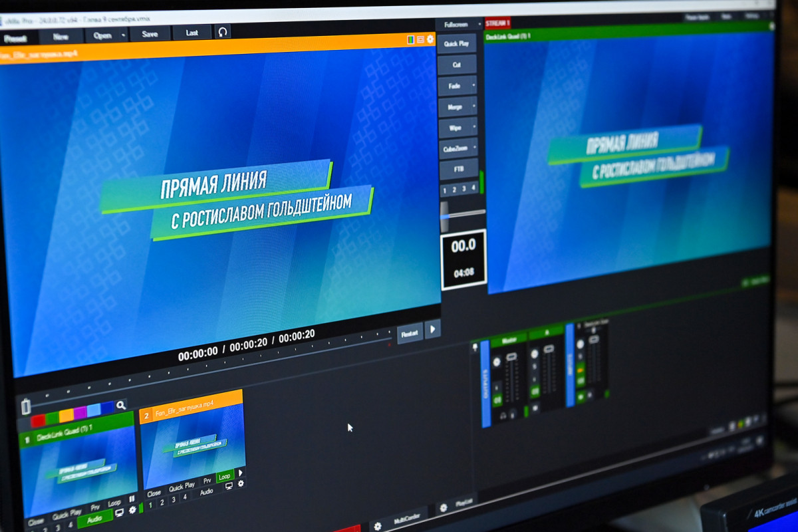The width and height of the screenshot is (798, 532).
Task: Toggle Loop on DeckLink Quad input 1
Action: pos(114,503)
